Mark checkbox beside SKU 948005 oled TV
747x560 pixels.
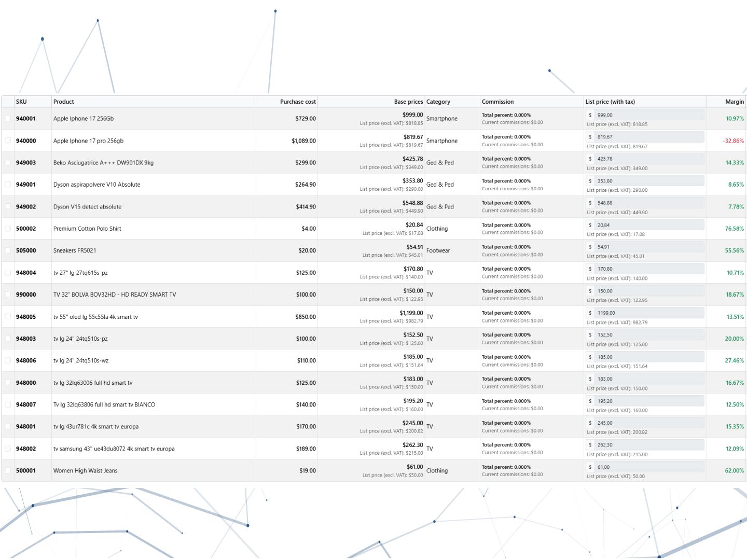coord(8,317)
